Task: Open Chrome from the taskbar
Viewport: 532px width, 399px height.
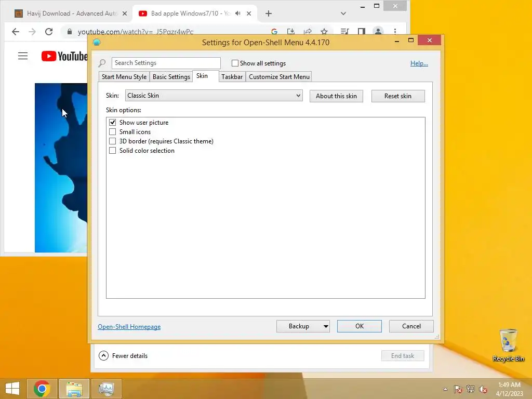Action: pos(42,389)
